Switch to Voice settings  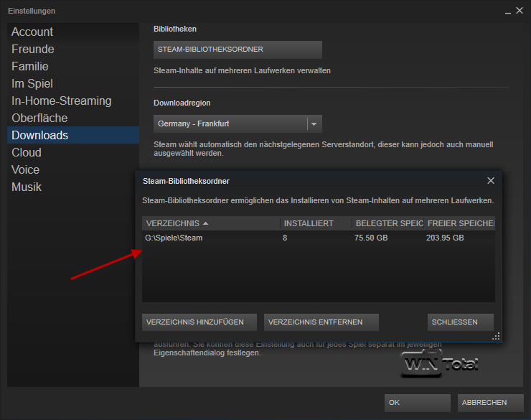[x=72, y=169]
